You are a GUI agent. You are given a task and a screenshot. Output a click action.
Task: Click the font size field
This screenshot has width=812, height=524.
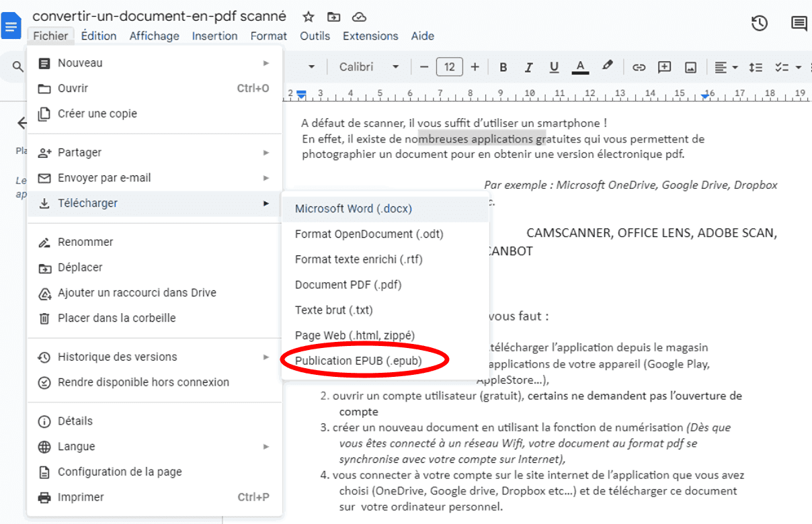click(450, 67)
